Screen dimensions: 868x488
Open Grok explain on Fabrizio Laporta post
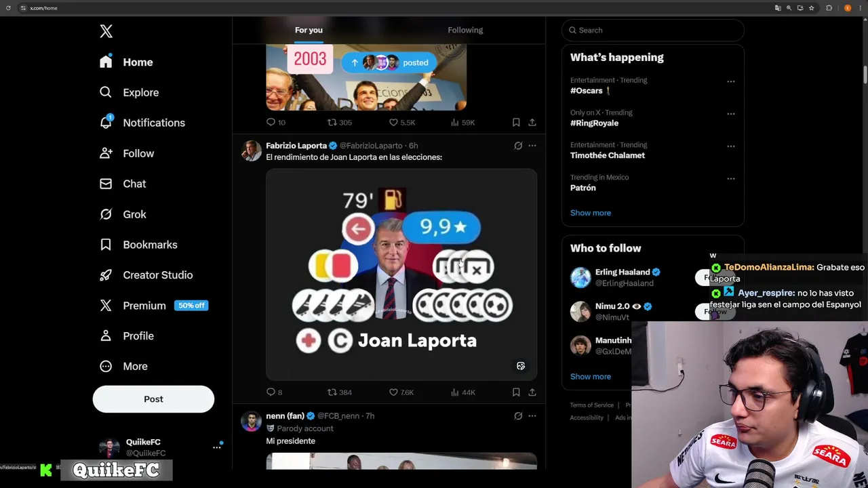point(518,145)
